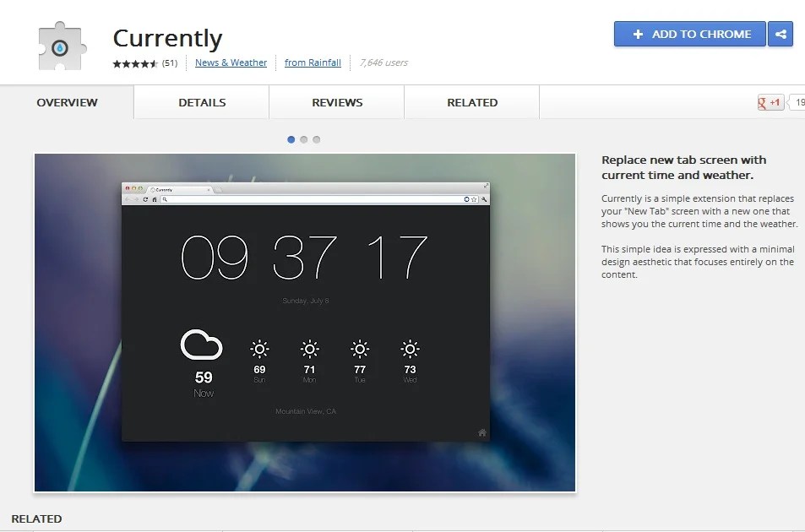Select the second screenshot carousel dot

pyautogui.click(x=304, y=139)
